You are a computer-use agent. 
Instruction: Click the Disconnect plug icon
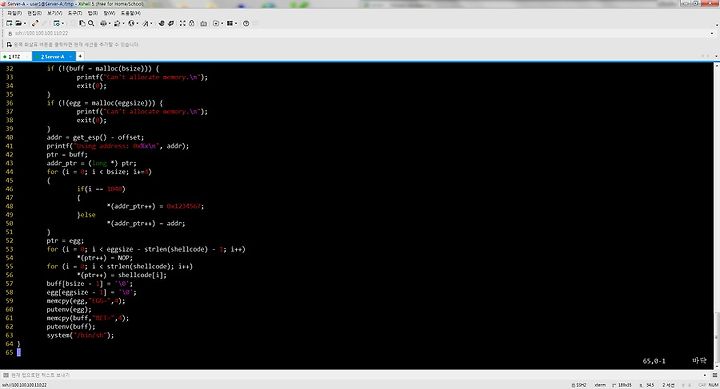pyautogui.click(x=35, y=23)
